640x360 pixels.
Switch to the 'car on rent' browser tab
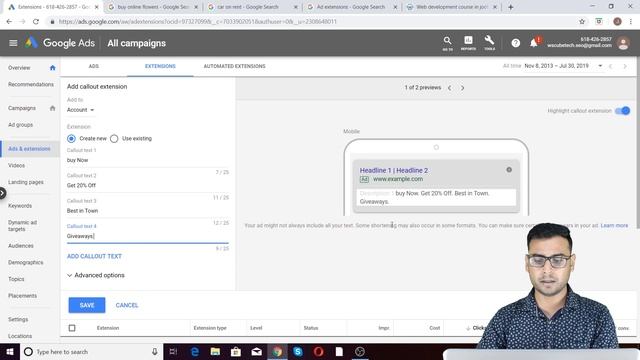pyautogui.click(x=253, y=7)
